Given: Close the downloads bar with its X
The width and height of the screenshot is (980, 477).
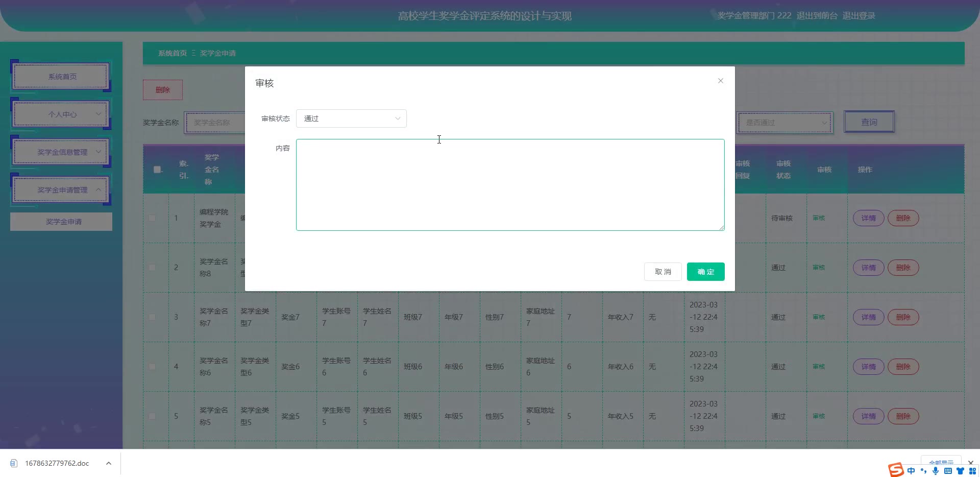Looking at the screenshot, I should click(970, 463).
